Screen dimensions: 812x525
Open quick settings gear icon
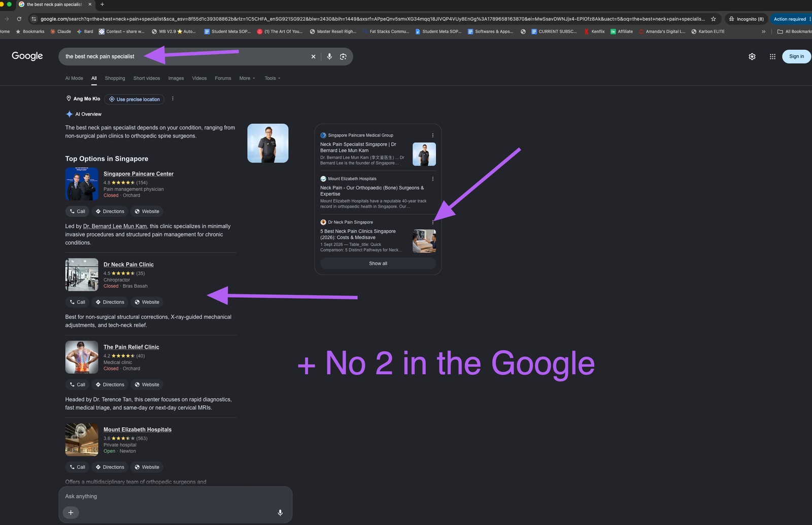pyautogui.click(x=752, y=57)
